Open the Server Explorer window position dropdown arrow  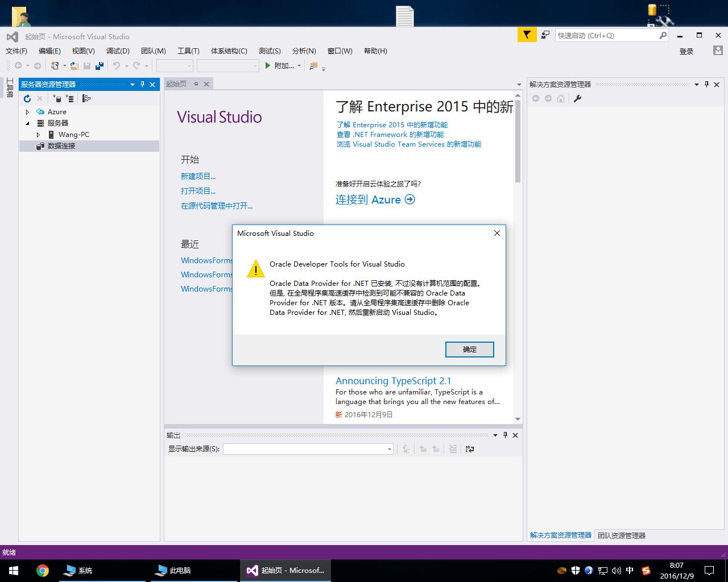133,84
